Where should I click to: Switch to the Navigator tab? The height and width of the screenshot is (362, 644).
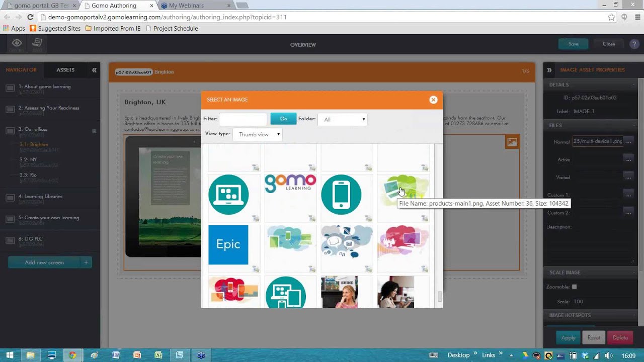pyautogui.click(x=21, y=70)
